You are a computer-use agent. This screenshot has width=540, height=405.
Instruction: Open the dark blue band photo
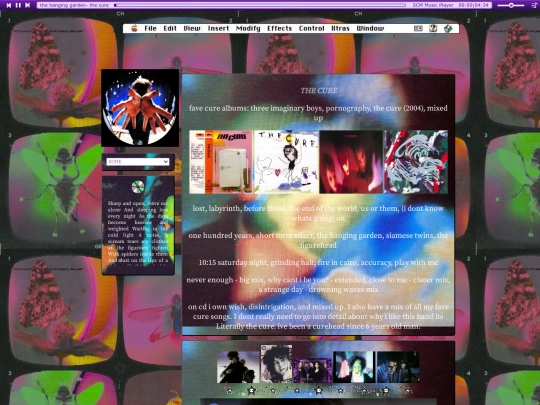pos(398,367)
